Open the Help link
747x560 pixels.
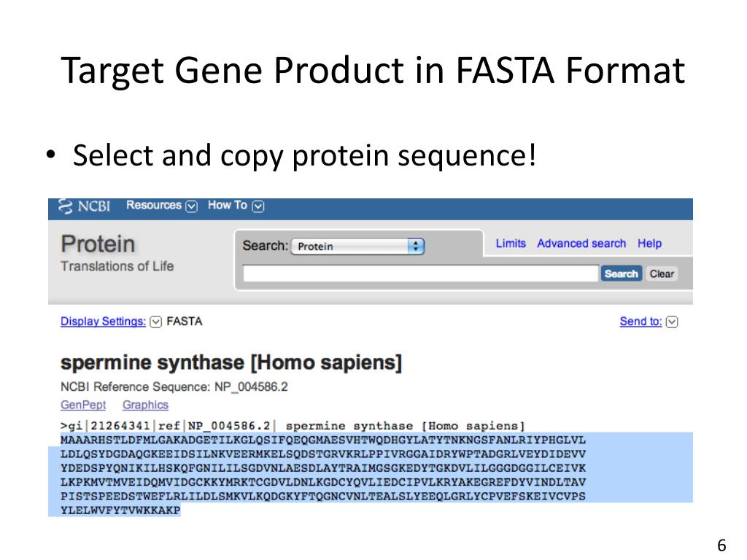coord(649,244)
